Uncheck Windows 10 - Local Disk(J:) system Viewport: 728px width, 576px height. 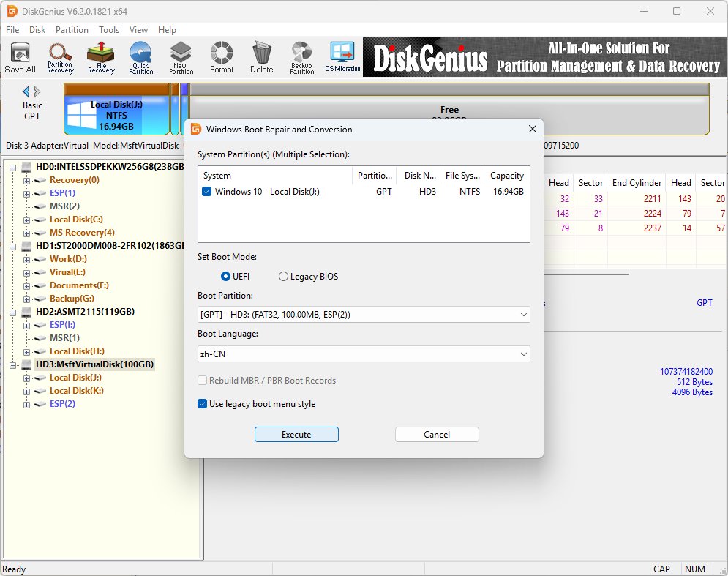point(207,191)
